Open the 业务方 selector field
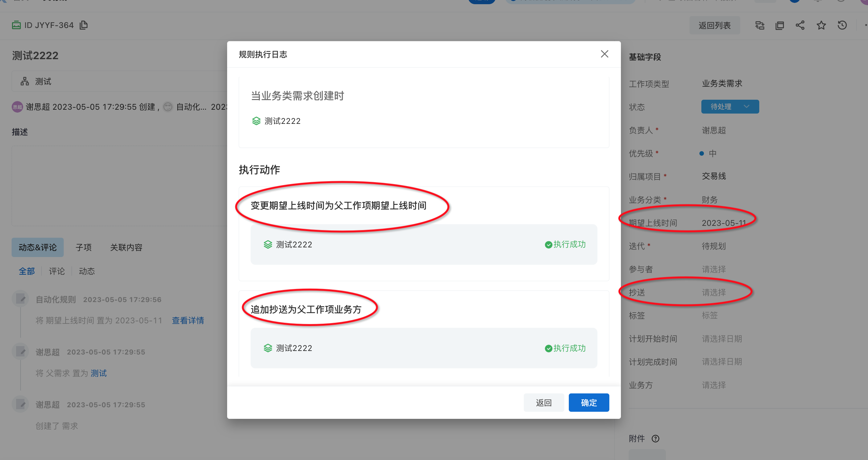The image size is (868, 460). coord(714,385)
